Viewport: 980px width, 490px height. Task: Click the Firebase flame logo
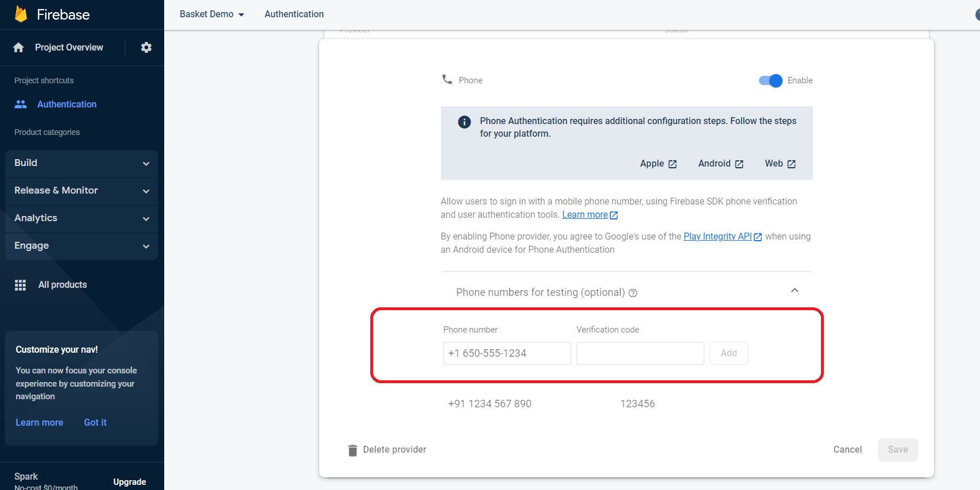(21, 14)
